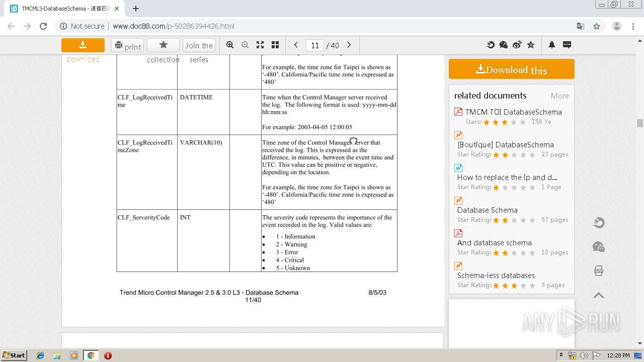Open 'Schema-less databases' related document
Image resolution: width=644 pixels, height=362 pixels.
tap(496, 276)
